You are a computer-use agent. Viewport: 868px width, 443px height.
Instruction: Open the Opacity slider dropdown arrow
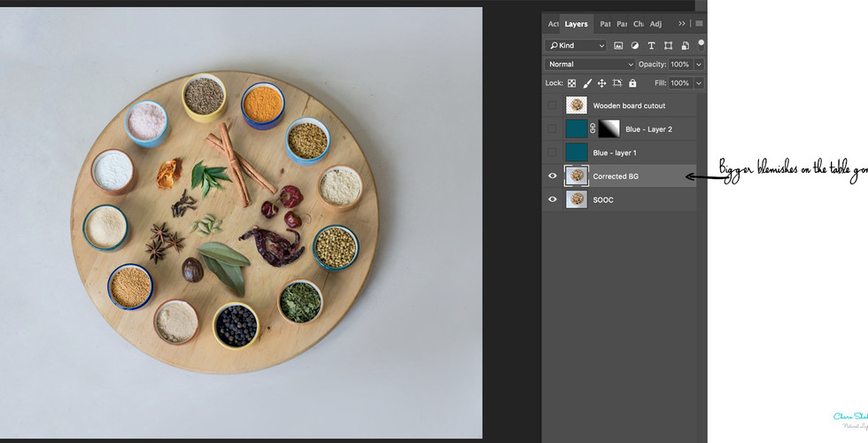(x=699, y=64)
